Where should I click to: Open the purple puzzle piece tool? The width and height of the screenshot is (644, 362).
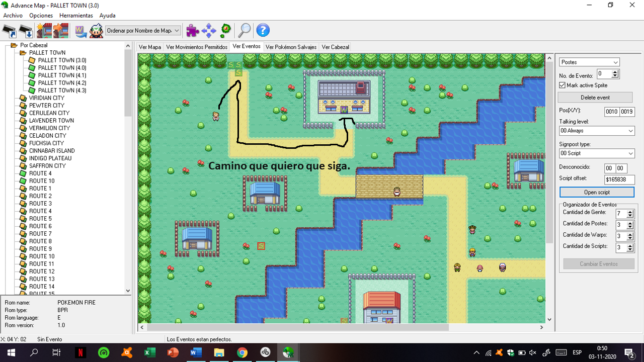[192, 31]
